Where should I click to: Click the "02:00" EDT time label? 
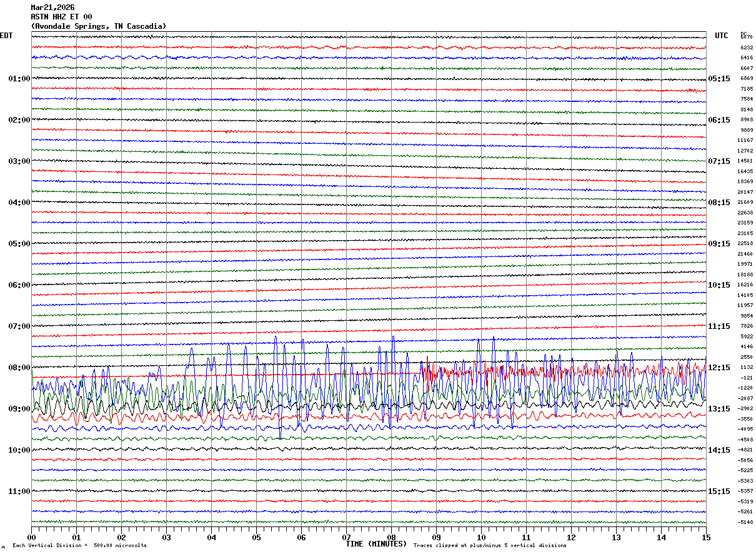coord(19,120)
